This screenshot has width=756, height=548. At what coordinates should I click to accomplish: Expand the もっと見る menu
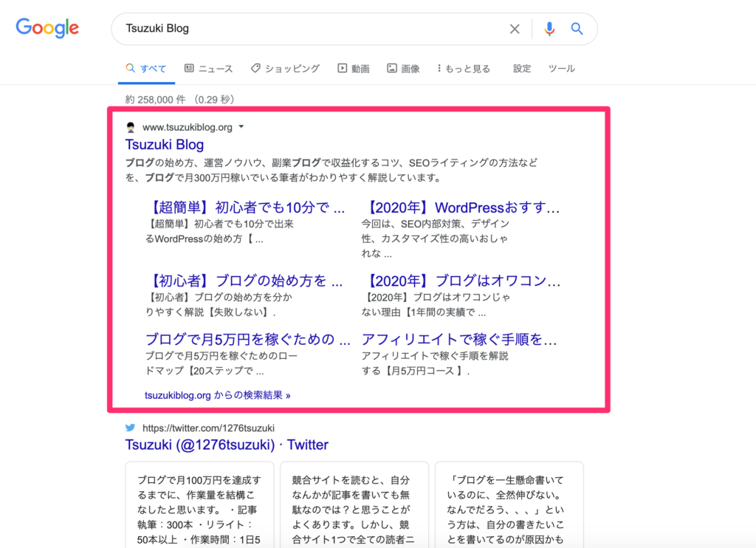click(x=464, y=69)
